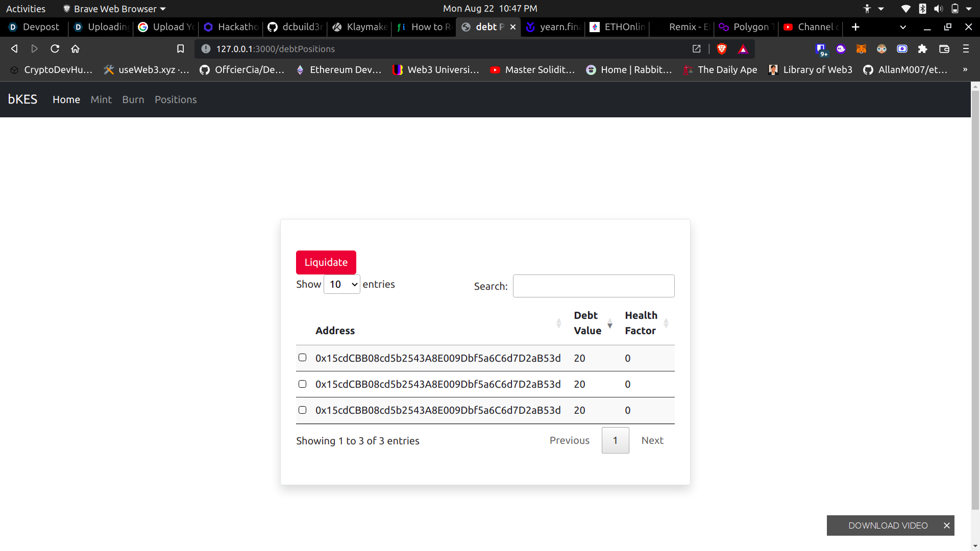Go to the Next table page

pos(652,440)
